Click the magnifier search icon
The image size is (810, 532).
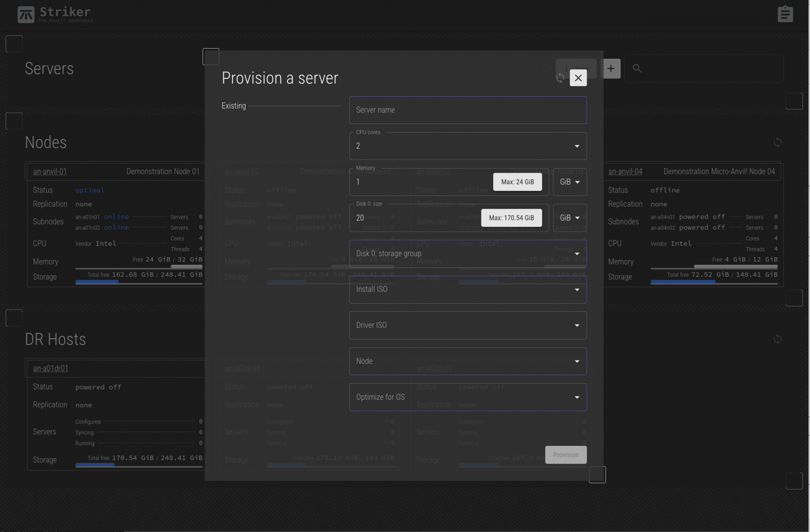click(637, 68)
